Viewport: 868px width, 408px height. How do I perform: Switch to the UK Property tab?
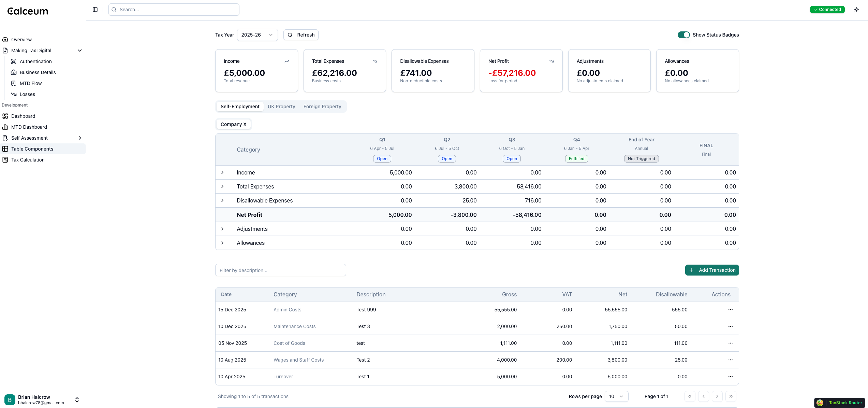(281, 106)
